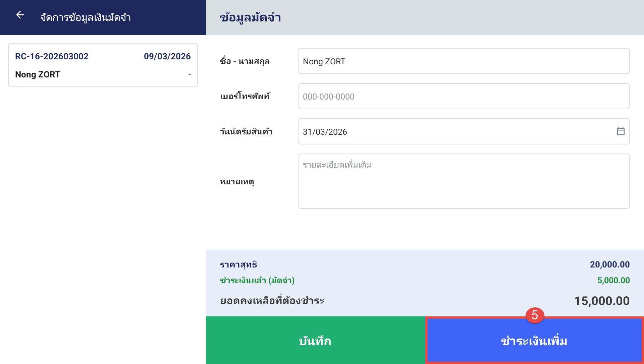Click the net price 20,000.00 amount
Screen dimensions: 644x364
point(609,264)
